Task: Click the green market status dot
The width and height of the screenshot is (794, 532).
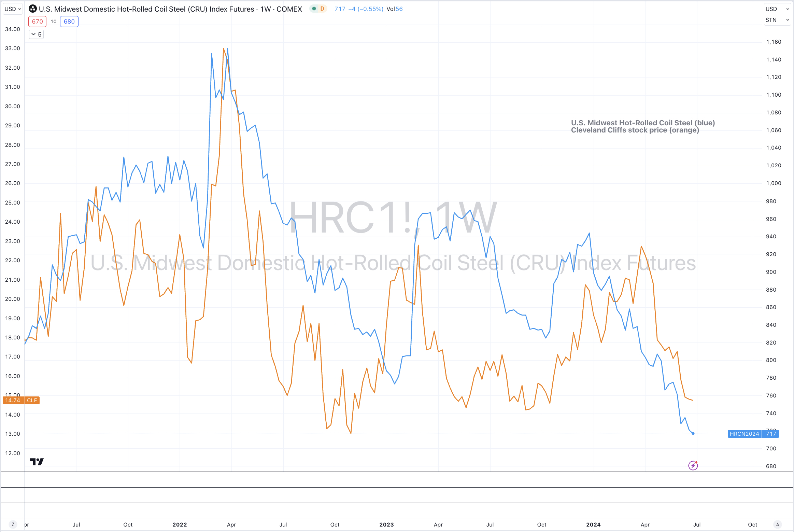Action: (x=314, y=9)
